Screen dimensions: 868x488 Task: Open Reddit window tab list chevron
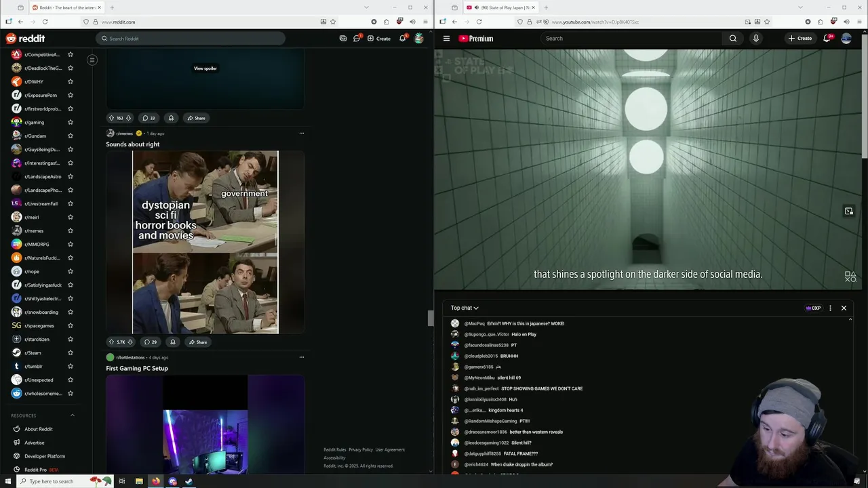tap(366, 7)
